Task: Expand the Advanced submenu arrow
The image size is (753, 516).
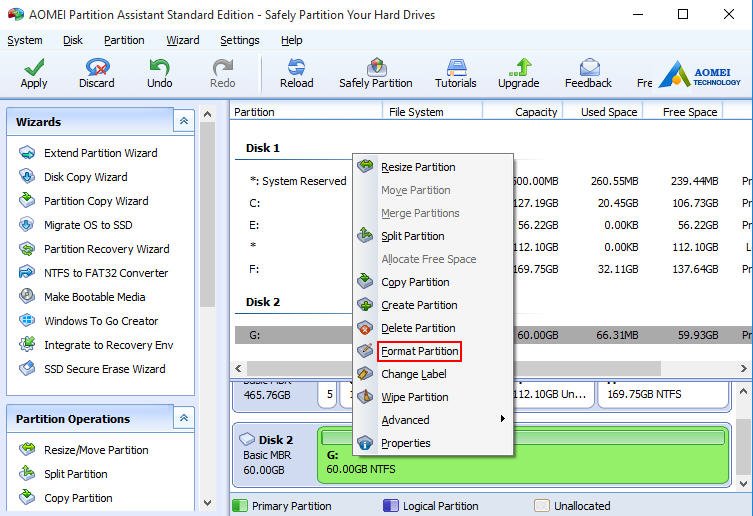Action: pyautogui.click(x=502, y=418)
